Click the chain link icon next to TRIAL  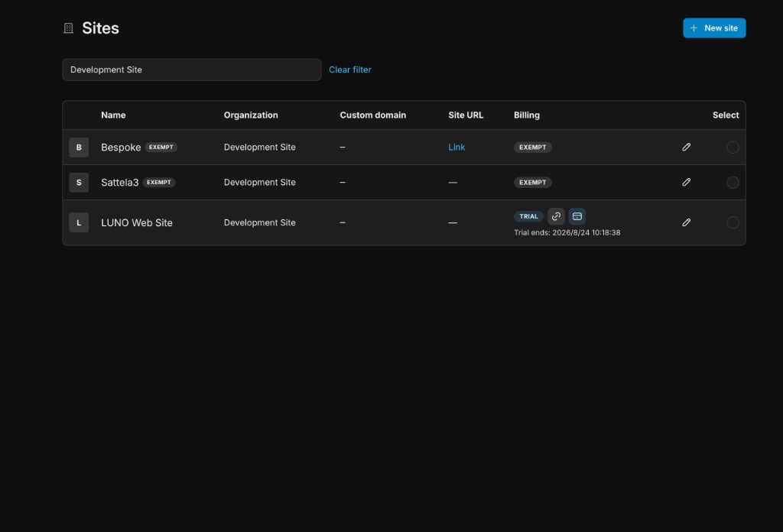[x=556, y=216]
